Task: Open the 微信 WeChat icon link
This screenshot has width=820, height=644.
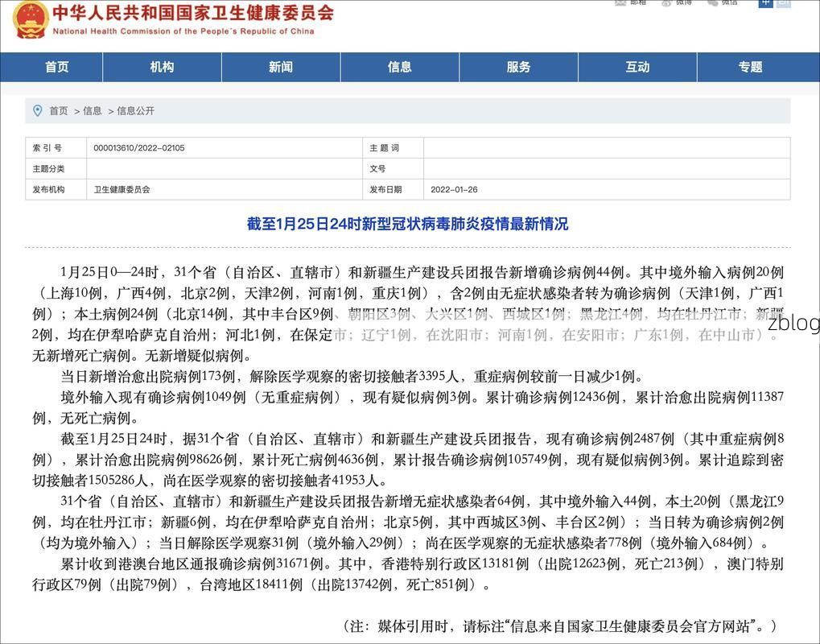Action: coord(722,2)
